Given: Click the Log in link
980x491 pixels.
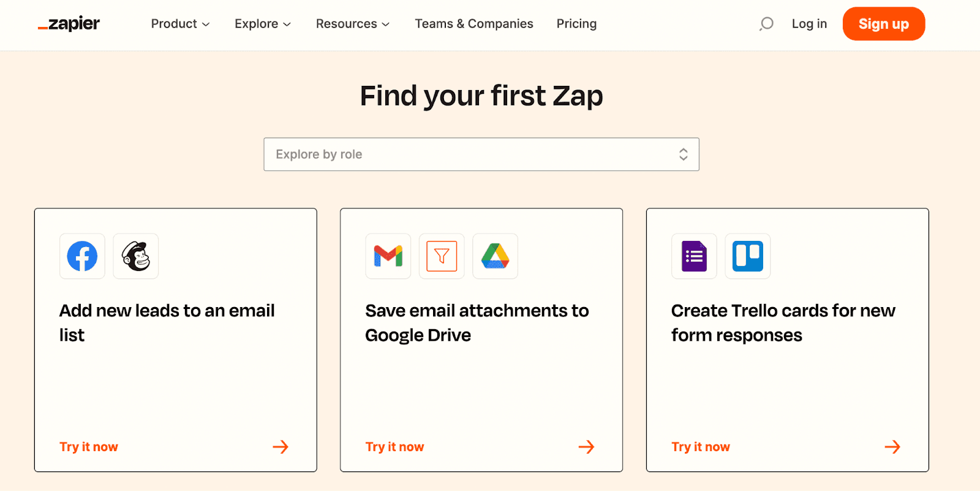Looking at the screenshot, I should [x=809, y=24].
